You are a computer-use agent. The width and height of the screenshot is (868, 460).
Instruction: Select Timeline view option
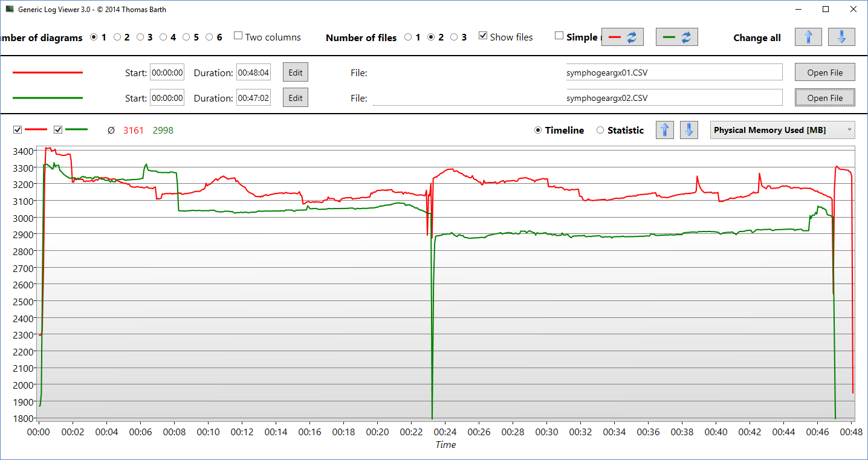click(538, 131)
